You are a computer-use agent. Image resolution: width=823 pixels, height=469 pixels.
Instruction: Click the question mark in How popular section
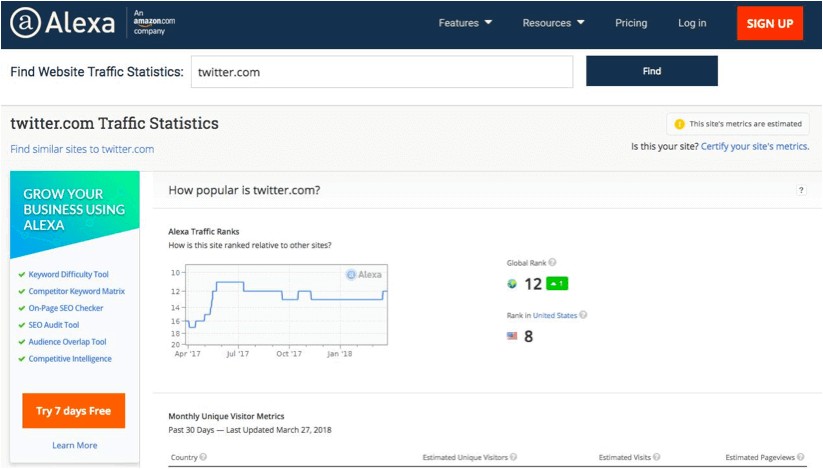[801, 190]
